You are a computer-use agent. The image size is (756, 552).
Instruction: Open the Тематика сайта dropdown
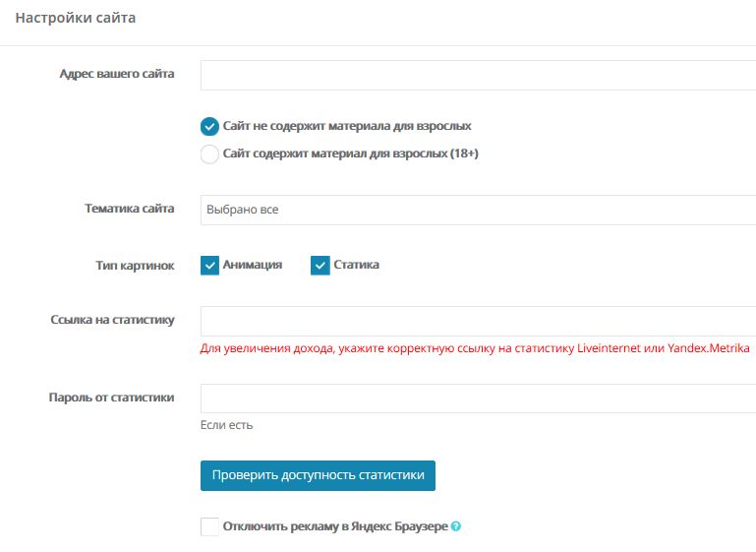coord(478,210)
